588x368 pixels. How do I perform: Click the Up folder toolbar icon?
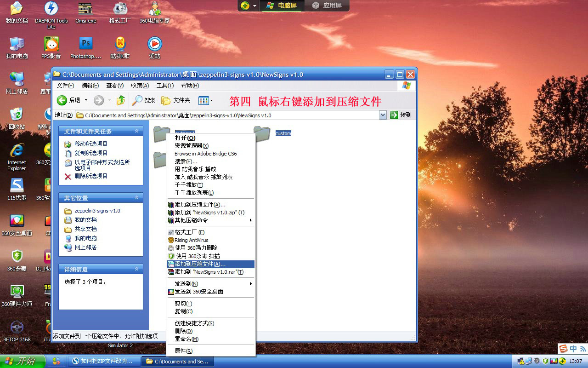(x=121, y=100)
